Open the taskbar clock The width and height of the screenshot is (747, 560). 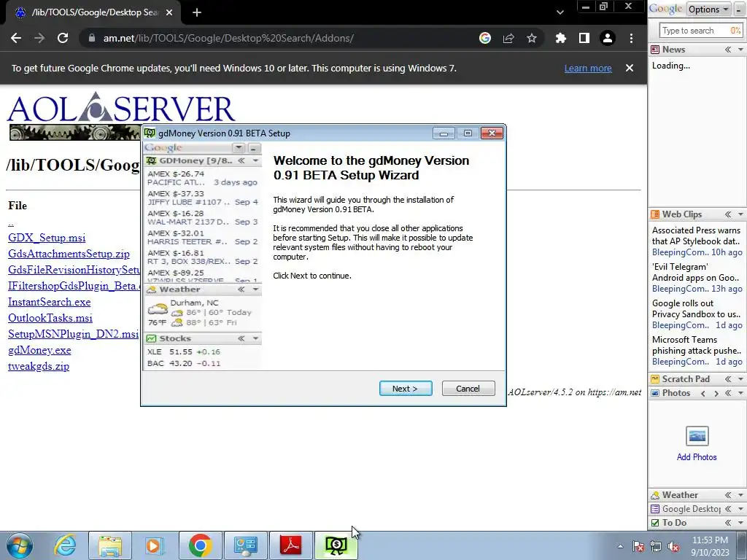tap(710, 546)
